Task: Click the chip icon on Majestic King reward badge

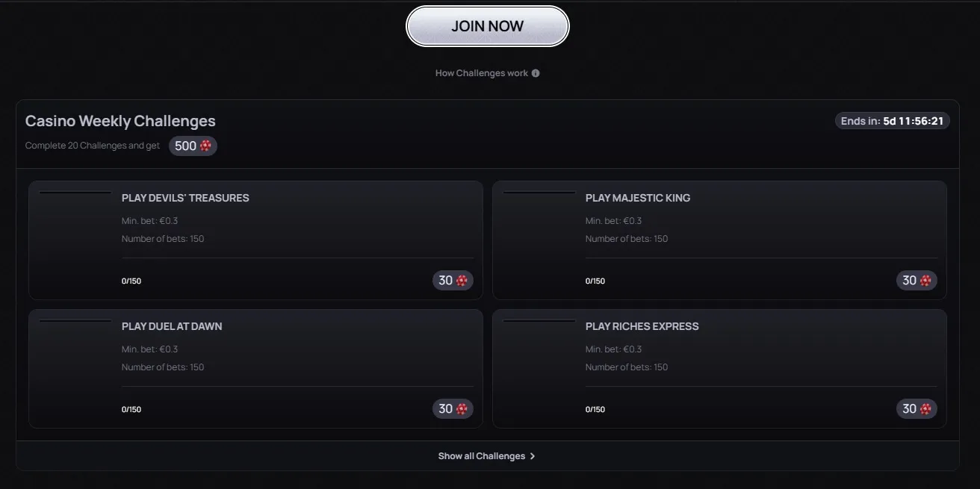Action: [926, 280]
